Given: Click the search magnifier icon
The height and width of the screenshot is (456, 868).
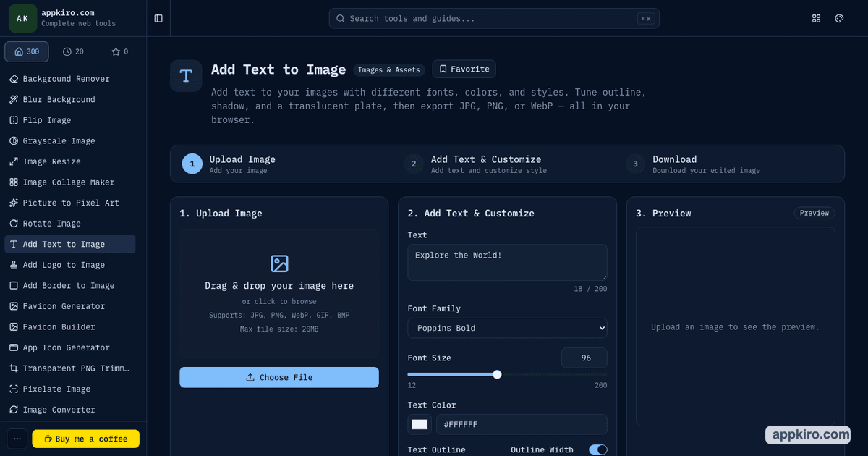Looking at the screenshot, I should coord(341,18).
